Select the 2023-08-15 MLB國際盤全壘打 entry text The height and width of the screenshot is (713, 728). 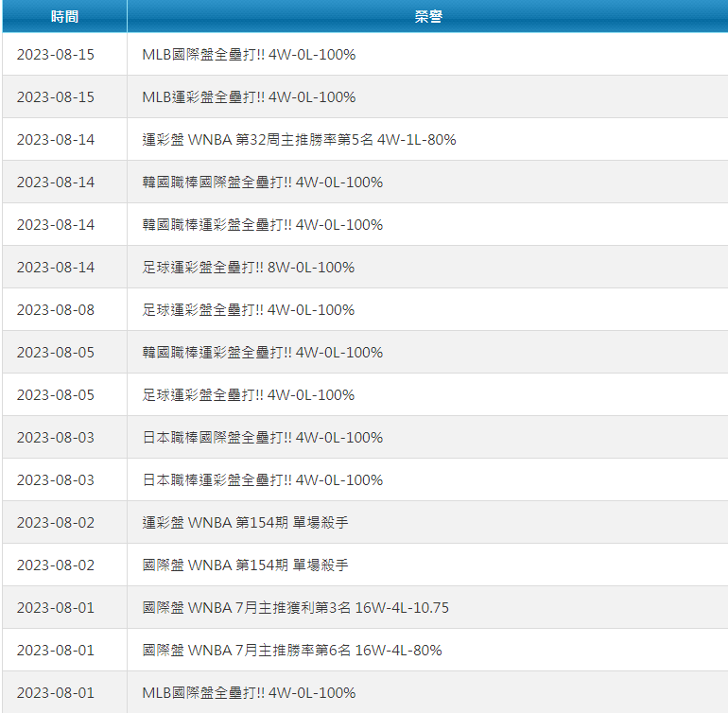pos(249,55)
